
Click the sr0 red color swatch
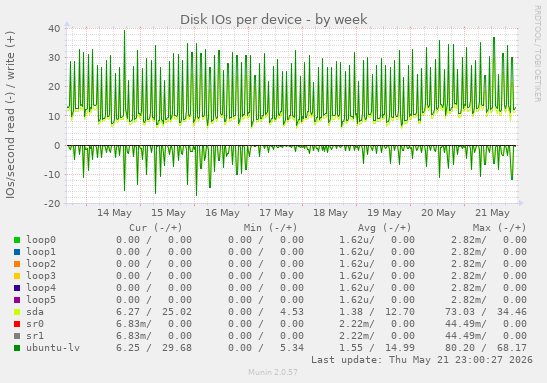click(x=17, y=324)
